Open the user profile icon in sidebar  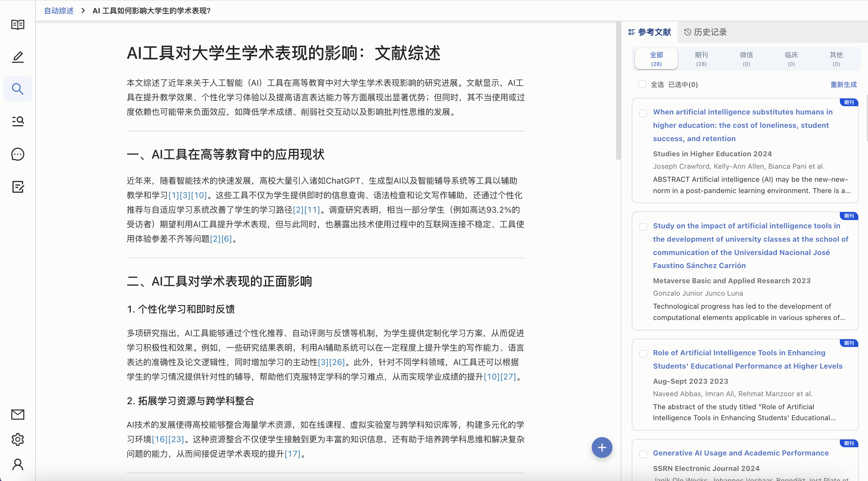pyautogui.click(x=17, y=464)
